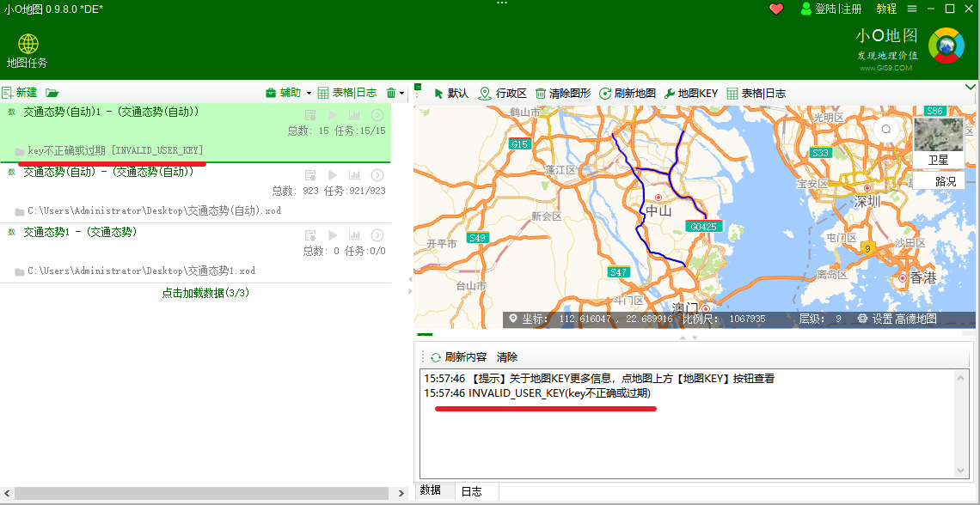
Task: Click the red heart favorite icon
Action: (x=776, y=9)
